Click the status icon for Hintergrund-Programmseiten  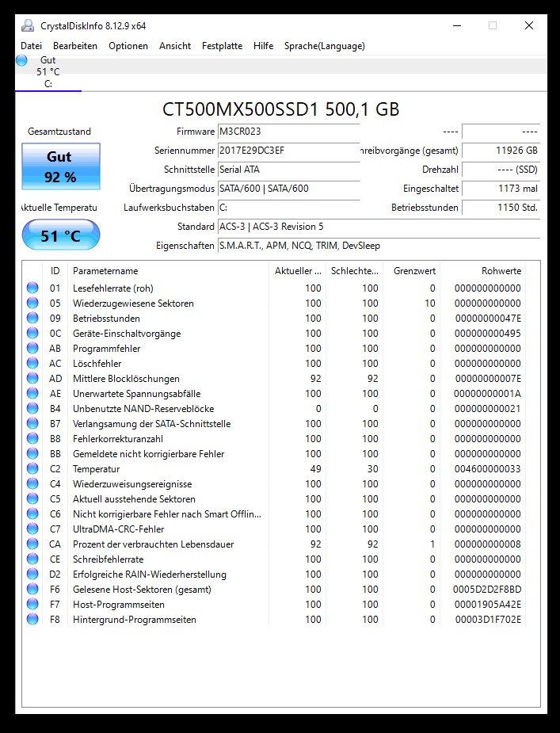point(32,620)
